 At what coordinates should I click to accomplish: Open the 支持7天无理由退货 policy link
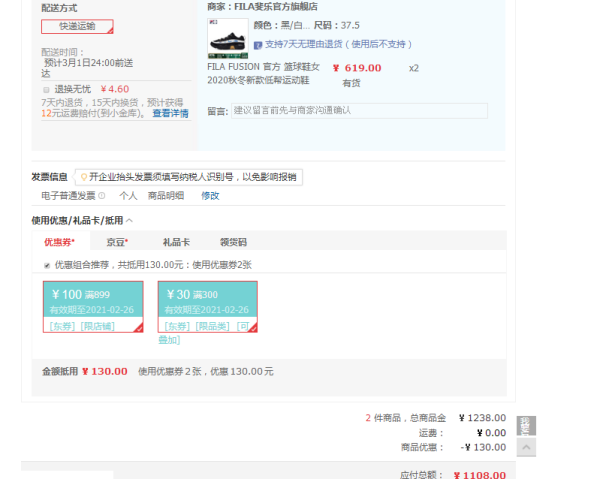[338, 44]
